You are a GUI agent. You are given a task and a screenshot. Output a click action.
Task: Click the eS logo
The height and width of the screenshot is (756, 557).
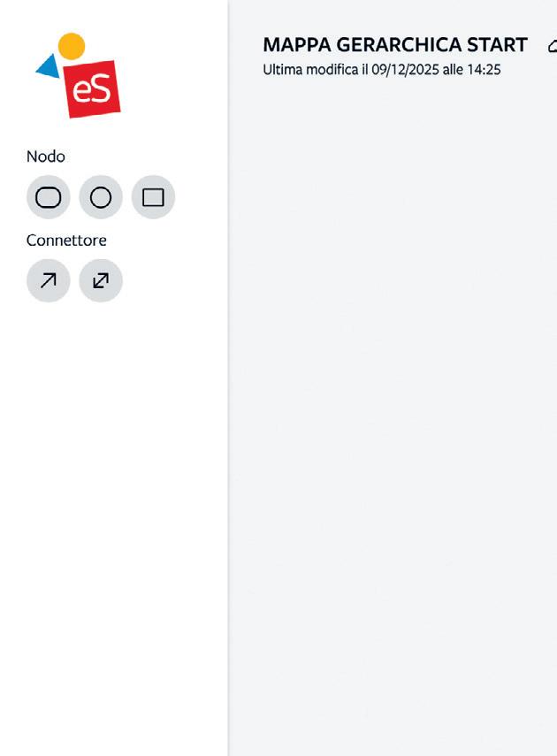tap(78, 75)
